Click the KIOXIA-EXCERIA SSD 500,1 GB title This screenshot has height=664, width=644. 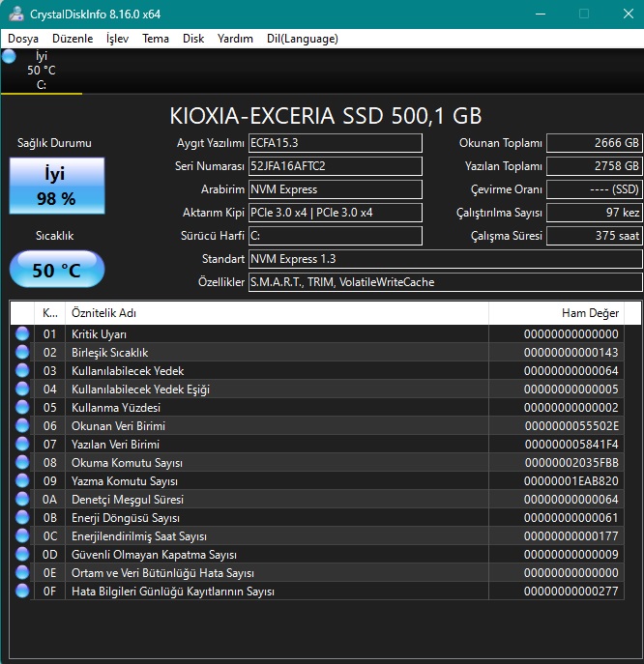tap(326, 116)
